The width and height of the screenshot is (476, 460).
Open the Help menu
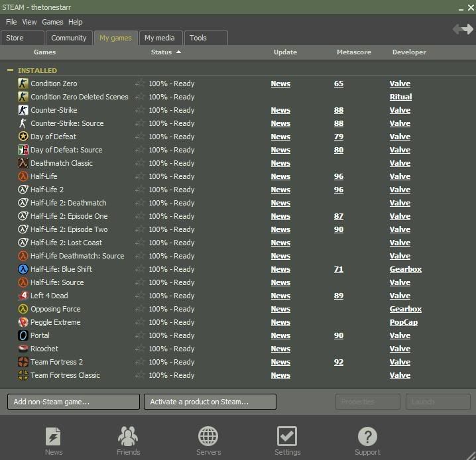(x=76, y=22)
